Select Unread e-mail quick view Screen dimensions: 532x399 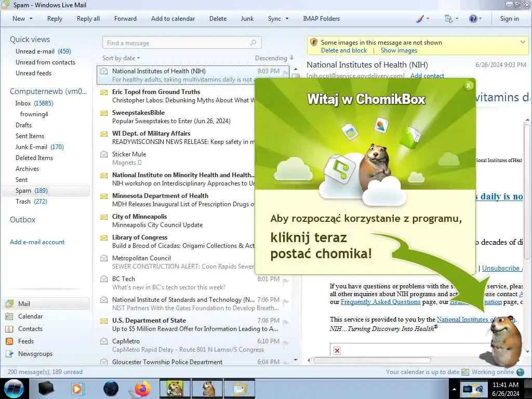(43, 51)
